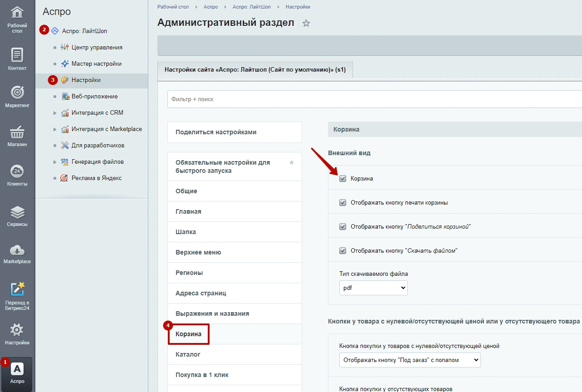582x392 pixels.
Task: Open Для разработчиков in the Аспро tree
Action: pos(98,145)
